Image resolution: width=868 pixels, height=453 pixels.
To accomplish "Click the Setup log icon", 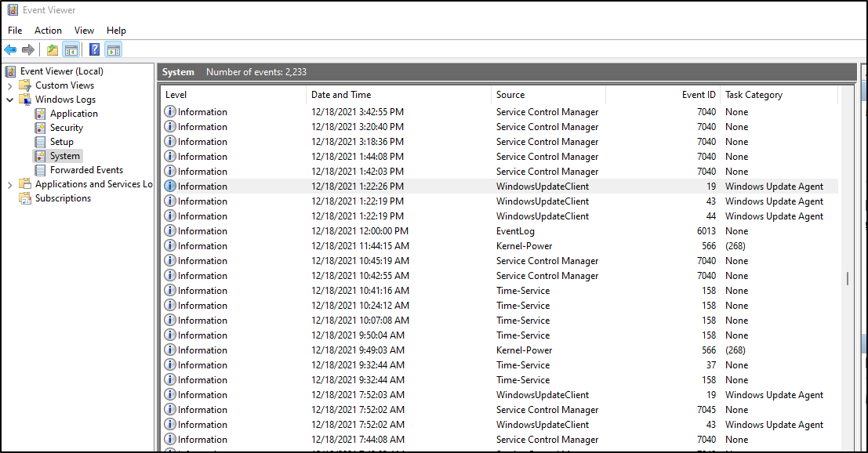I will (x=40, y=142).
